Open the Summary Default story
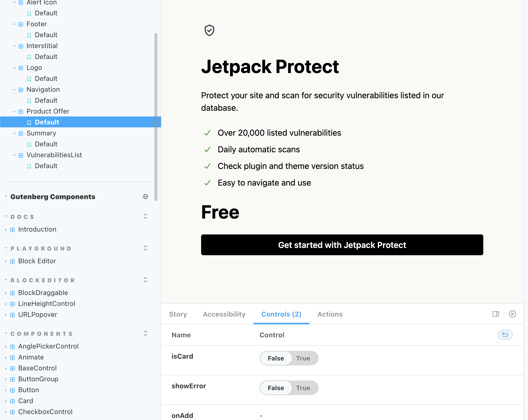528x420 pixels. 46,144
